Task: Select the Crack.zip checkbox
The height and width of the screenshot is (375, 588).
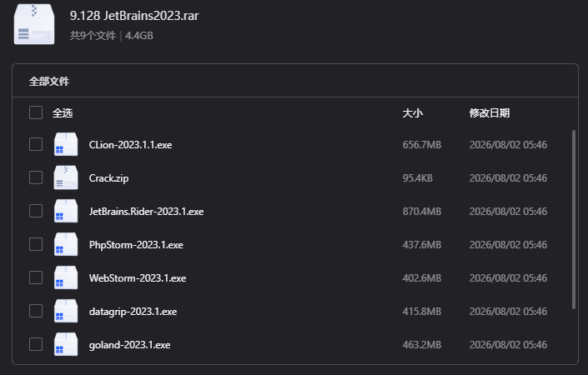Action: point(36,177)
